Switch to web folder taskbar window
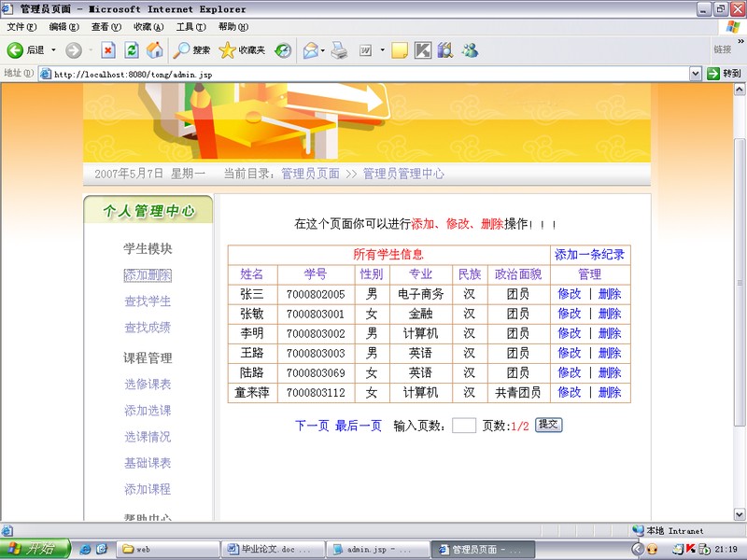 coord(168,549)
